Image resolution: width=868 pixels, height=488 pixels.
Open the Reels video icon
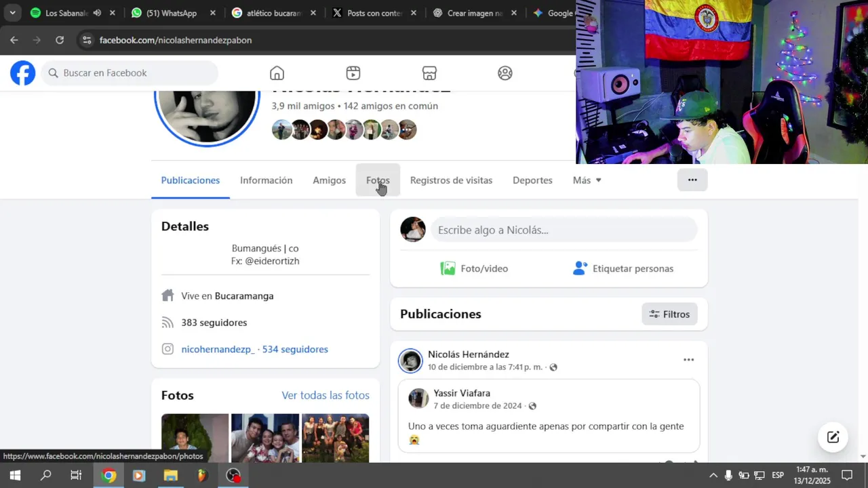pos(353,73)
